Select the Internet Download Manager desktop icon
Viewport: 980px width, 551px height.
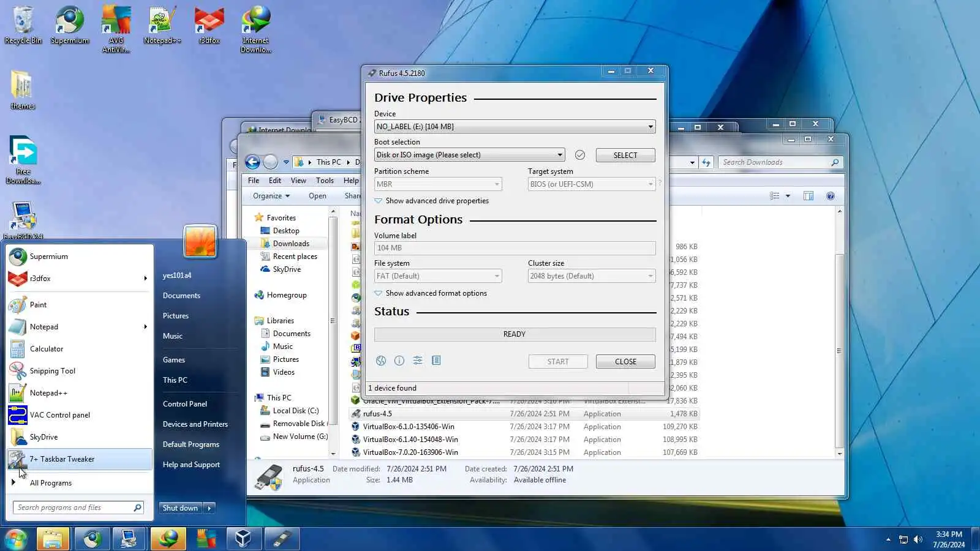pos(255,29)
